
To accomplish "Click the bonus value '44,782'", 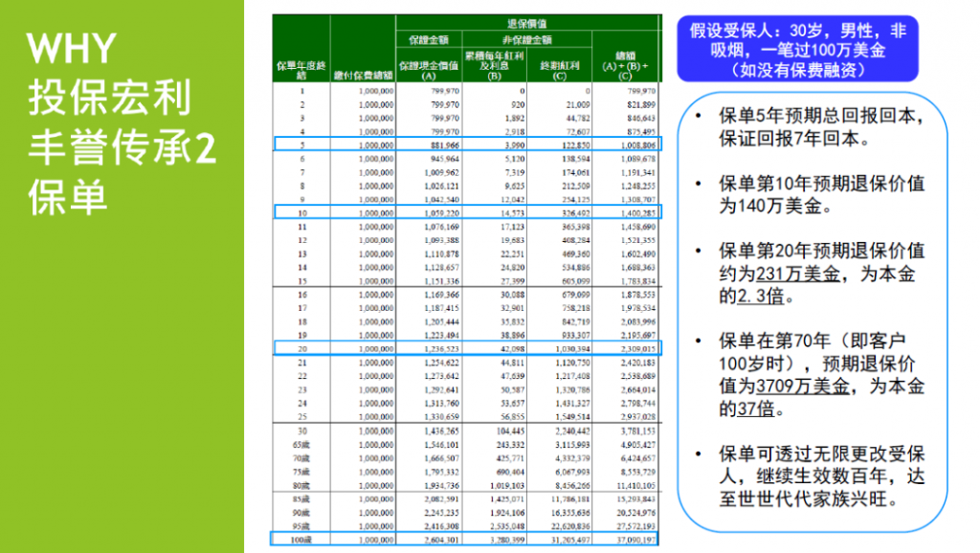I will tap(578, 118).
